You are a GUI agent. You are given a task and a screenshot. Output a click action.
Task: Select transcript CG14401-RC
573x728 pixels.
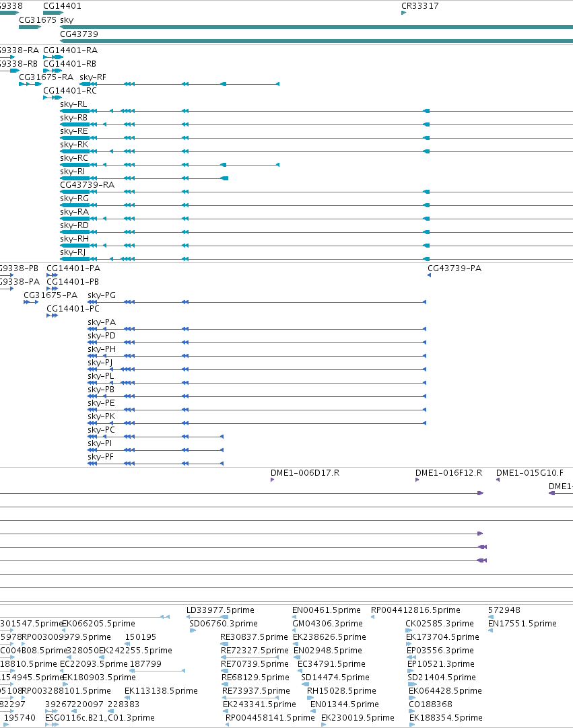tap(53, 98)
